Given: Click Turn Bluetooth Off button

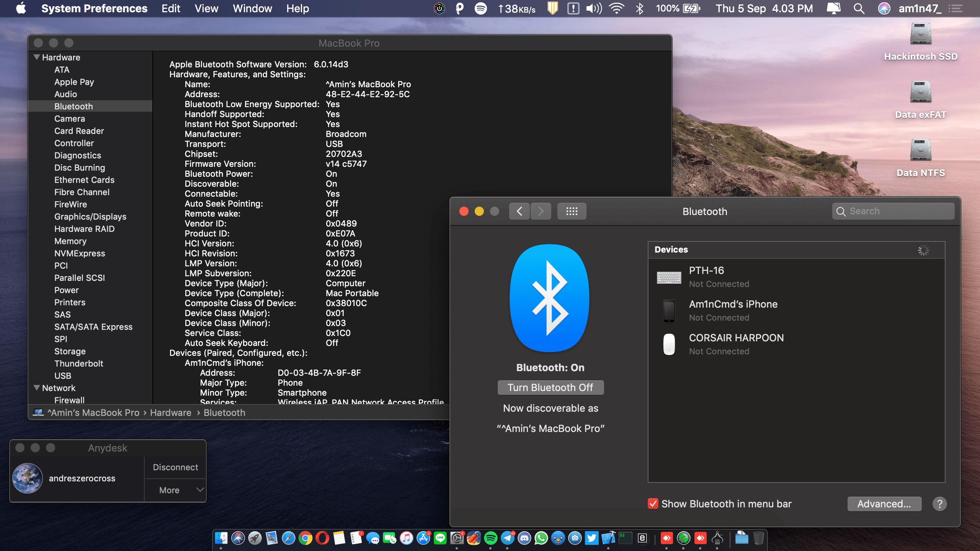Looking at the screenshot, I should point(550,388).
